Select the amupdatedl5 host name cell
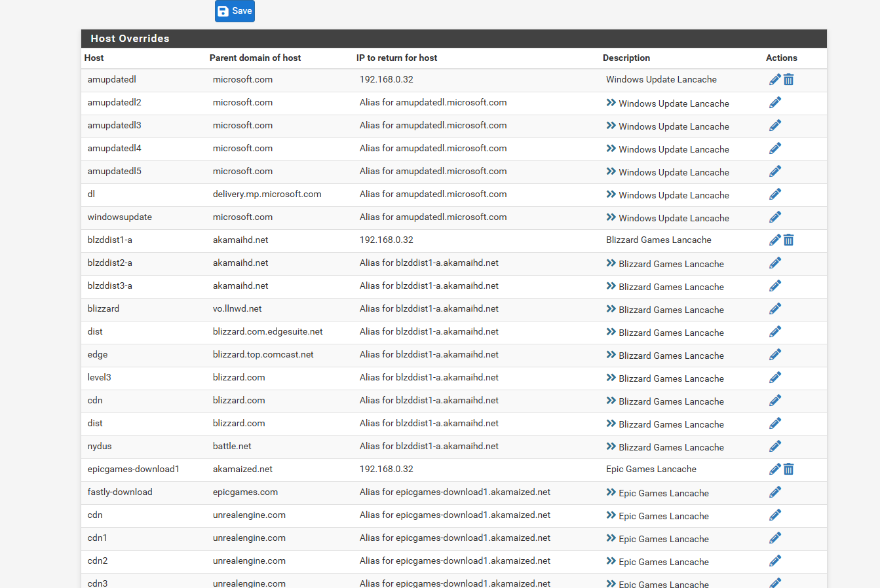Image resolution: width=880 pixels, height=588 pixels. pos(115,171)
